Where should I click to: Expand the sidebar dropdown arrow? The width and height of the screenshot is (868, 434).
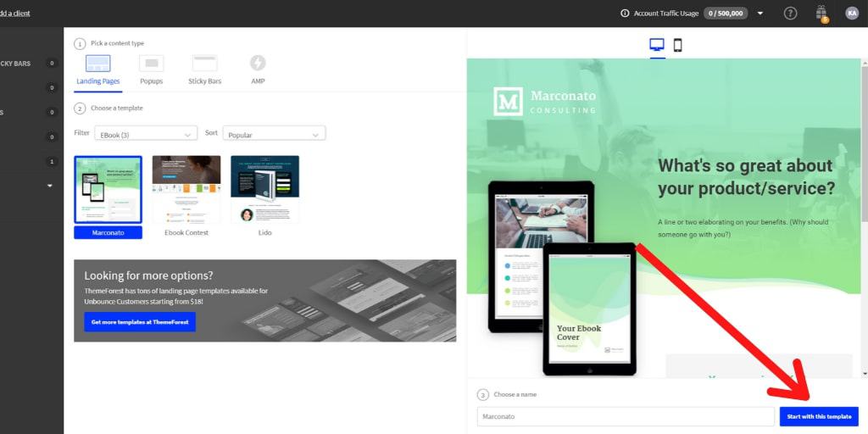[x=49, y=186]
